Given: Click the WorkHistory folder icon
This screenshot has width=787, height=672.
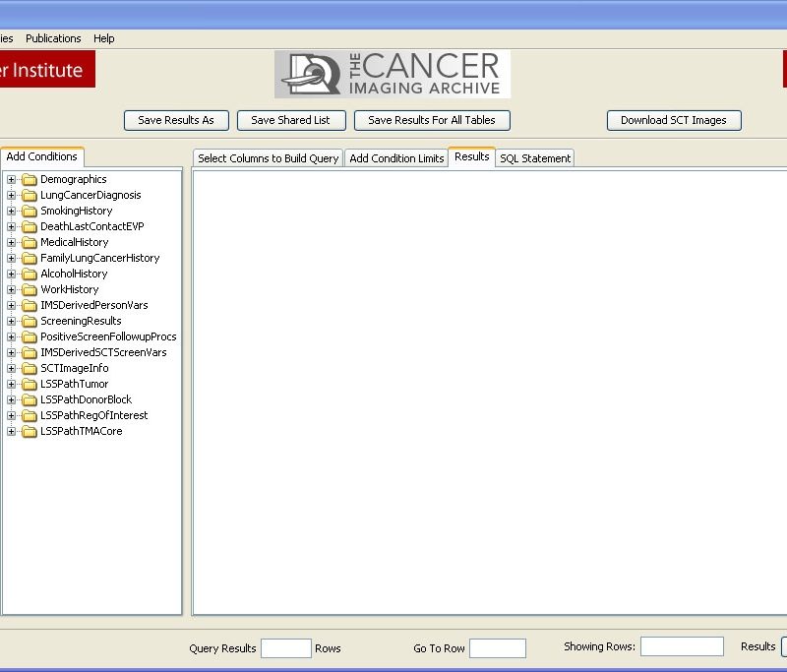Looking at the screenshot, I should (x=30, y=289).
